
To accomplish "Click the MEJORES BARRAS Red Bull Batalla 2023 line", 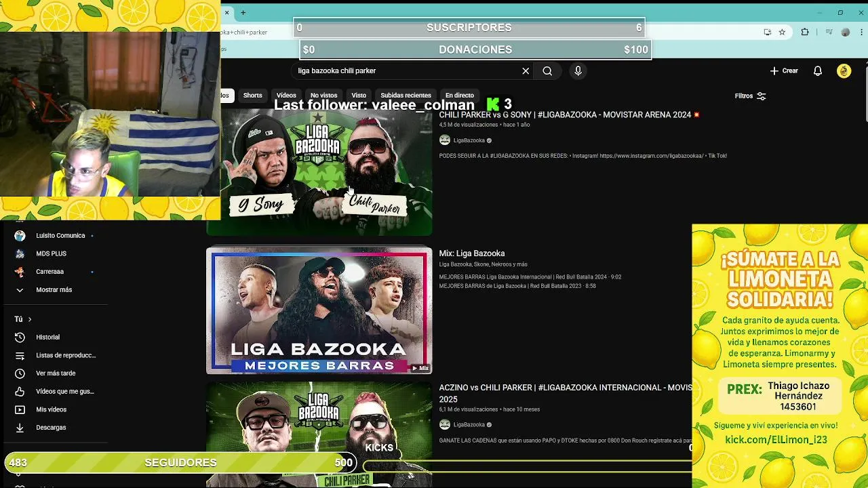I will 517,286.
